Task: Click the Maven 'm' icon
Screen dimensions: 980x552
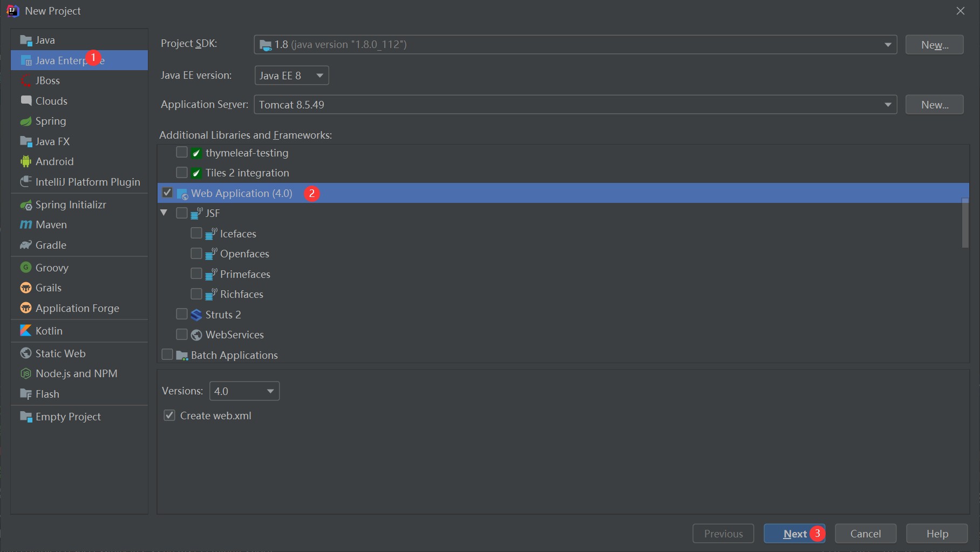Action: click(x=26, y=224)
